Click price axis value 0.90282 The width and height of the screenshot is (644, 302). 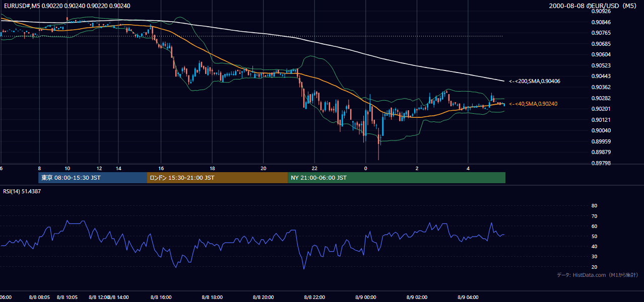pyautogui.click(x=601, y=98)
